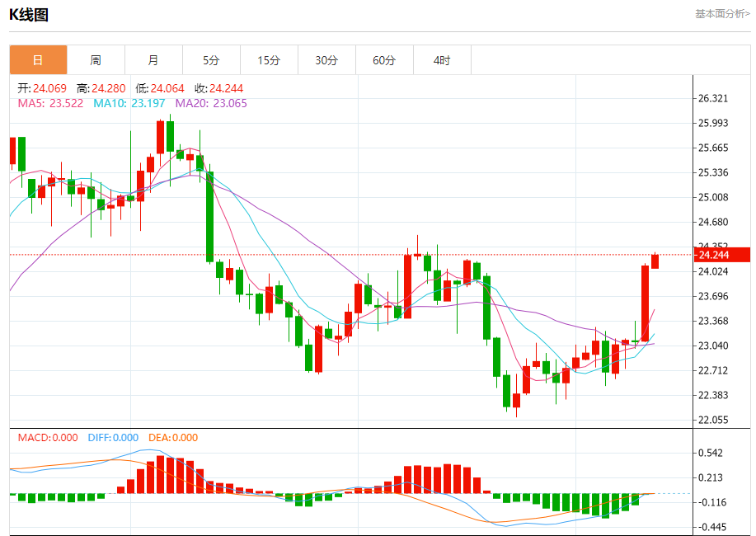Screen dimensions: 756x536
Task: Click the 0.213 MACD axis label
Action: tap(711, 477)
